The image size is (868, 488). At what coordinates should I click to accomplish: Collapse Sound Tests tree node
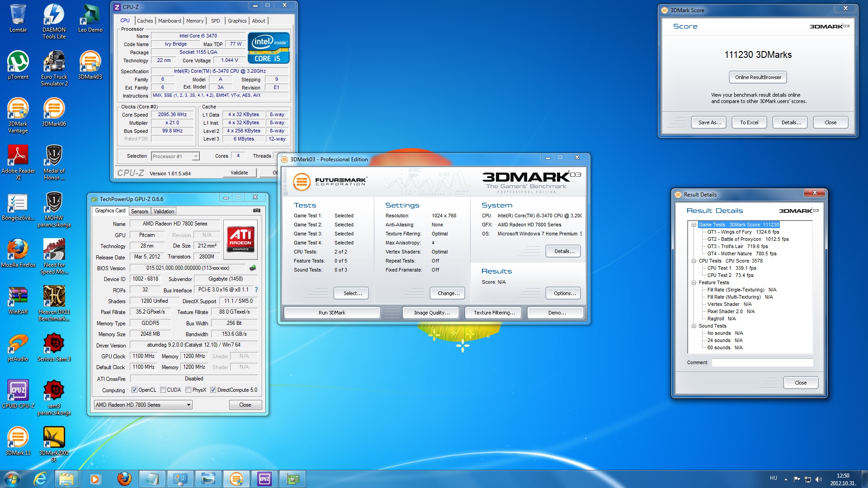pyautogui.click(x=693, y=326)
